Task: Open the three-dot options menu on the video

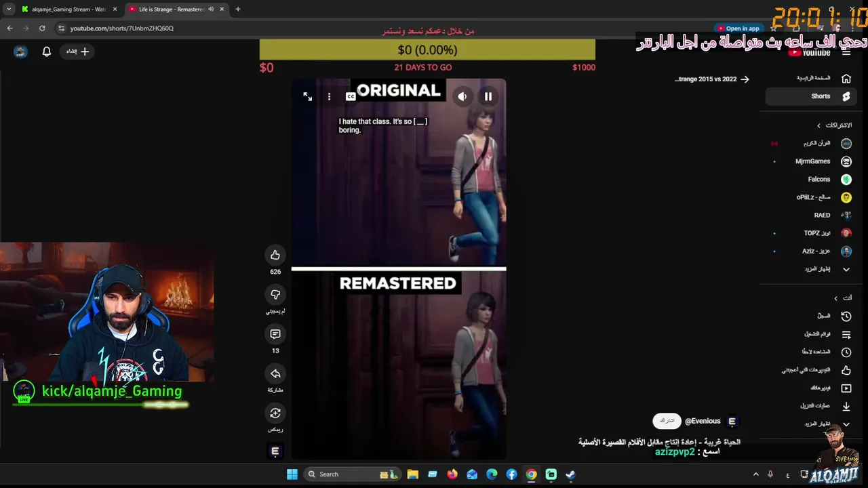Action: pyautogui.click(x=329, y=97)
